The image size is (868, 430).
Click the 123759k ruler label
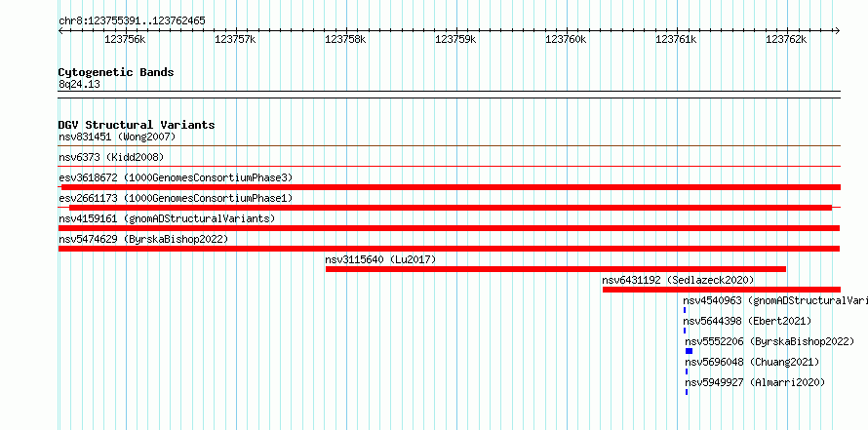pos(455,40)
